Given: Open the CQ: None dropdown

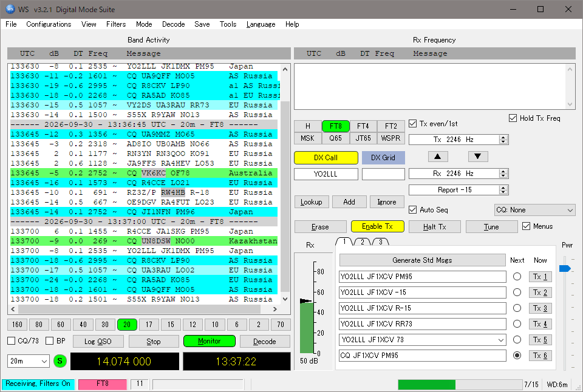Looking at the screenshot, I should coord(534,210).
